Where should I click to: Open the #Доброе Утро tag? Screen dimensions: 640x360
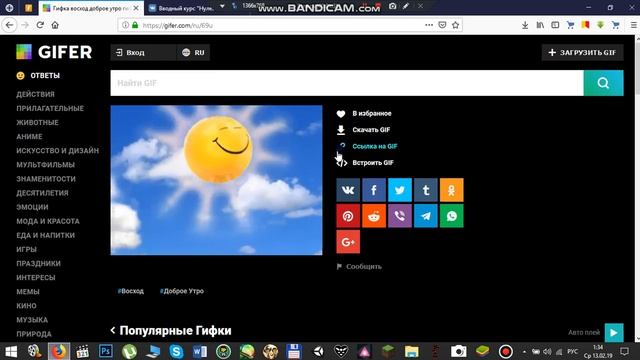coord(182,291)
